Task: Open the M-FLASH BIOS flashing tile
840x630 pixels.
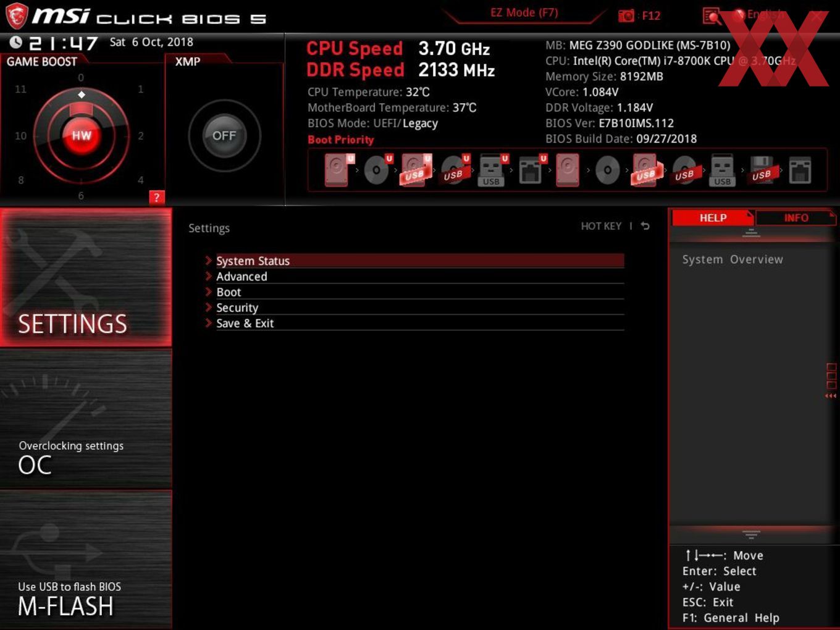Action: [x=86, y=560]
